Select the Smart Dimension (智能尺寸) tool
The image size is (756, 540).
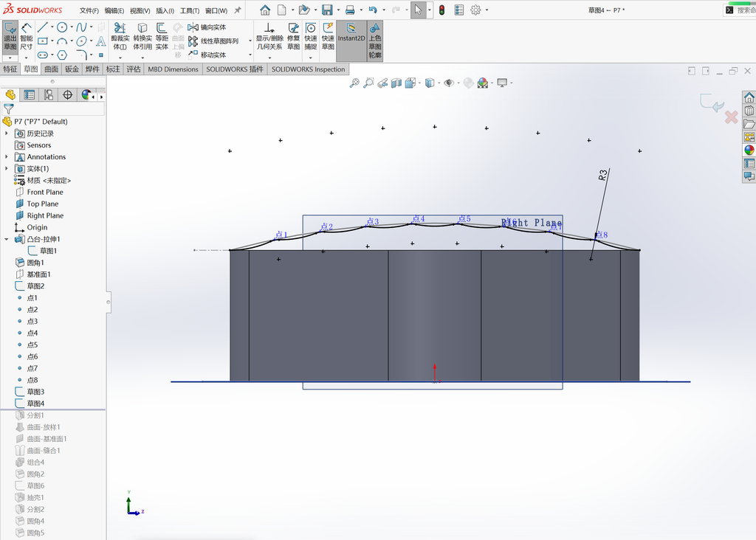pos(27,37)
